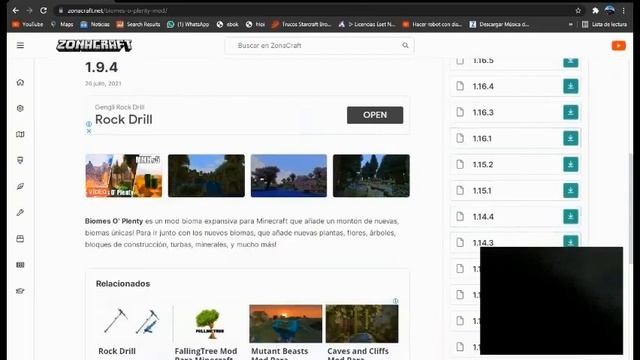Download the 1.16.1 version file

[x=571, y=138]
